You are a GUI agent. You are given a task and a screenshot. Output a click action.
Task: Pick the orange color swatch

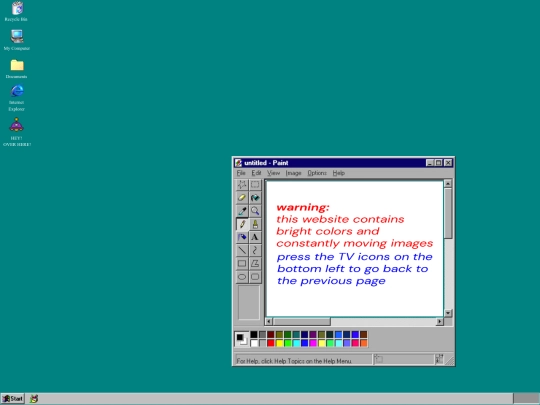tap(364, 343)
